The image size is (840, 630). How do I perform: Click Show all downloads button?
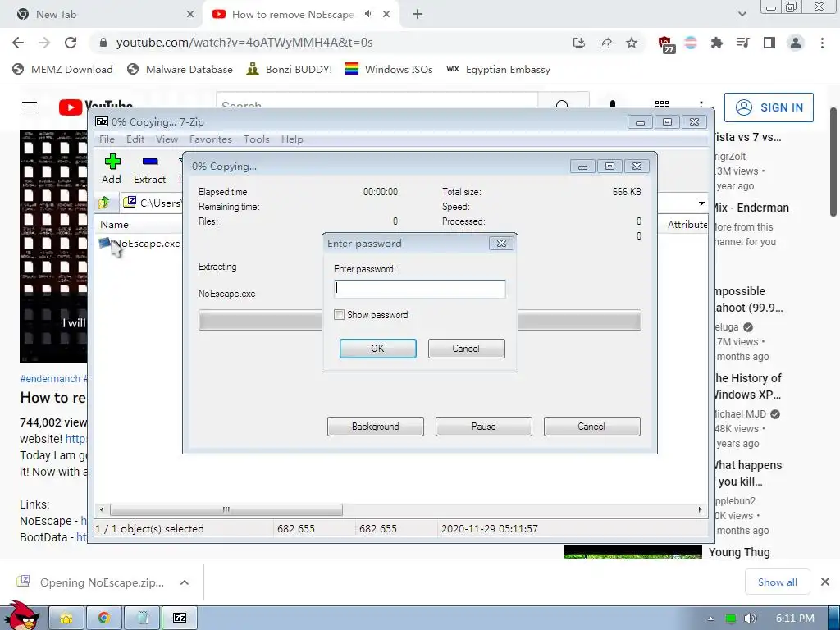coord(778,582)
